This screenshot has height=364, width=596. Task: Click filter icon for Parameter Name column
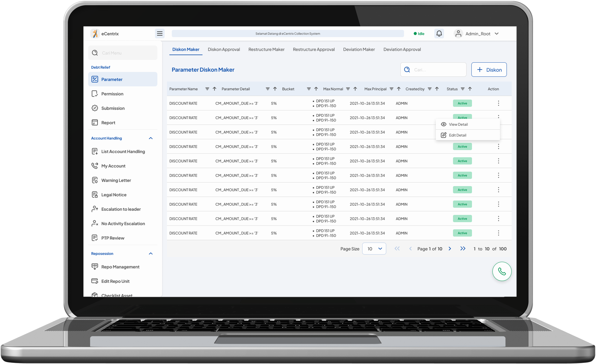coord(207,89)
